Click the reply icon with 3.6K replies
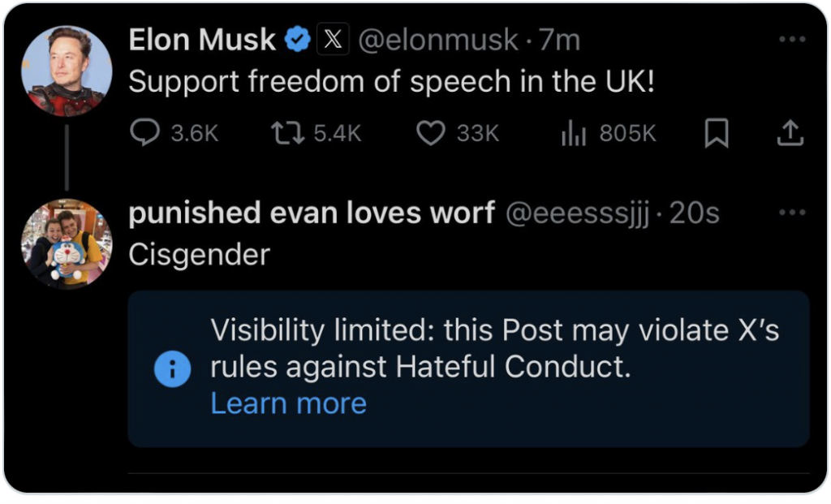Image resolution: width=831 pixels, height=504 pixels. click(145, 133)
